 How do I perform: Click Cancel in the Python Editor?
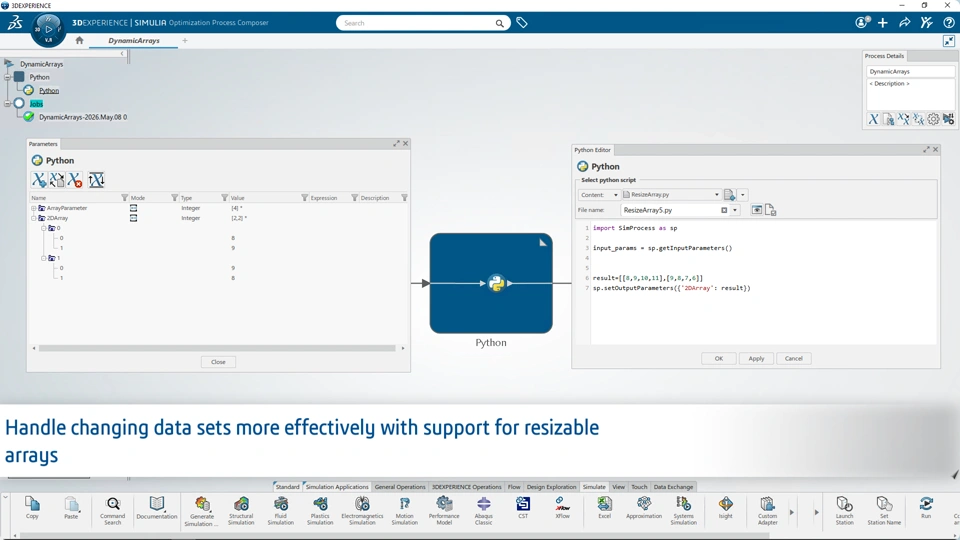[793, 359]
